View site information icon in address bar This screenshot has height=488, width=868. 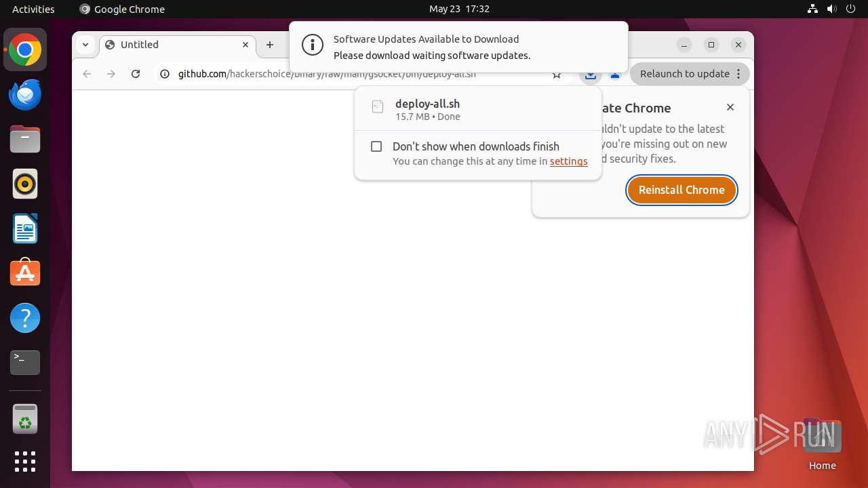(165, 74)
